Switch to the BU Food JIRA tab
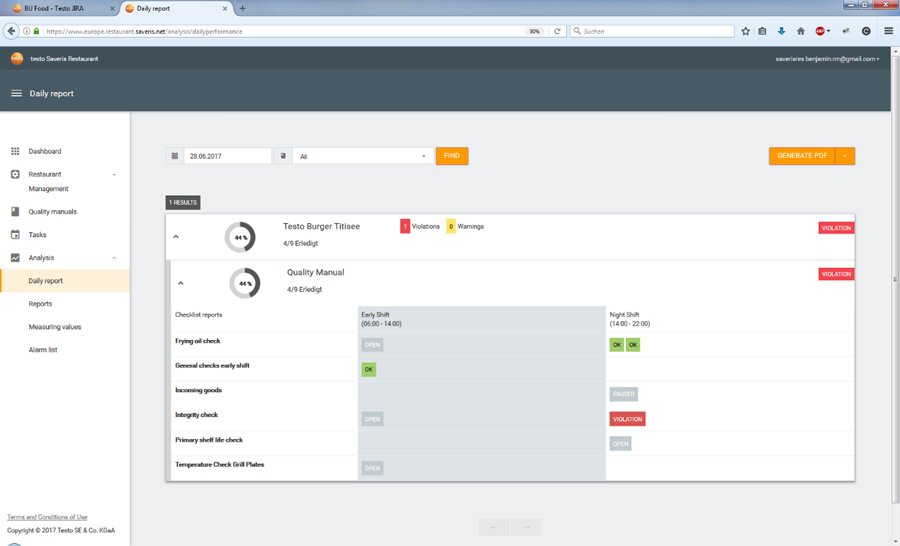 tap(58, 8)
